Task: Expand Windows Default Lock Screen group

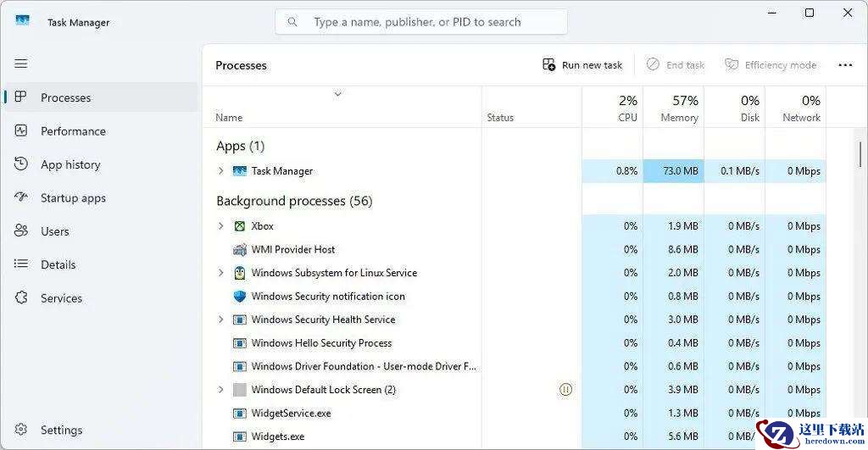Action: pyautogui.click(x=221, y=390)
